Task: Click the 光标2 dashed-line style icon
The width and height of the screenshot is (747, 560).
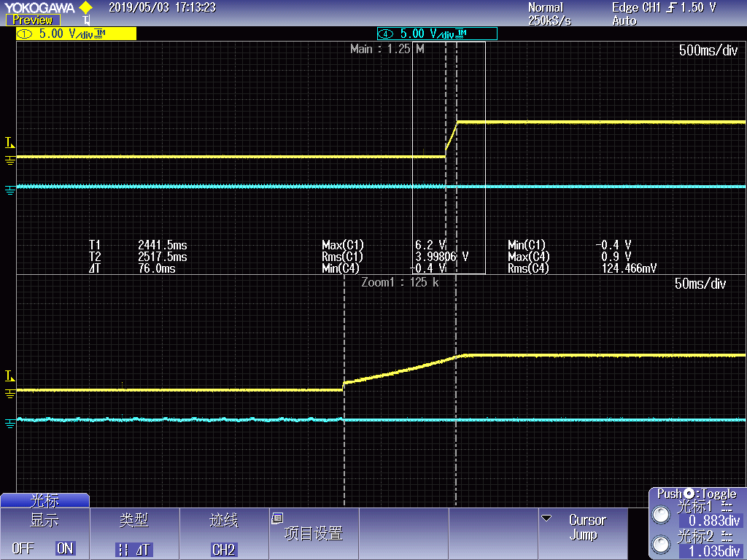Action: coord(727,537)
